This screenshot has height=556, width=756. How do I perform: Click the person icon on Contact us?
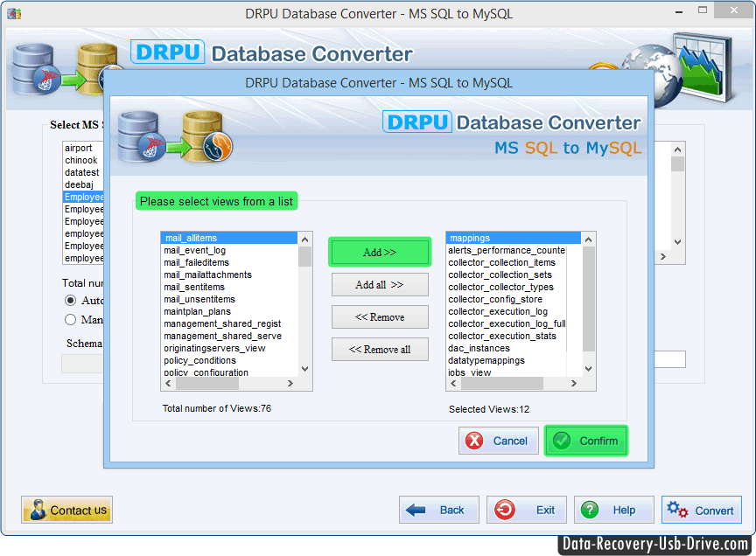(x=37, y=510)
